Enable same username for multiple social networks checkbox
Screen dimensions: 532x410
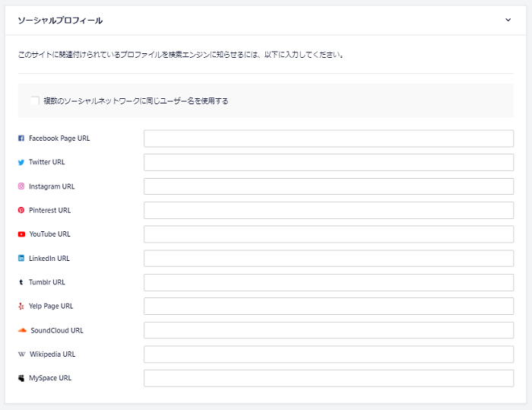[35, 100]
